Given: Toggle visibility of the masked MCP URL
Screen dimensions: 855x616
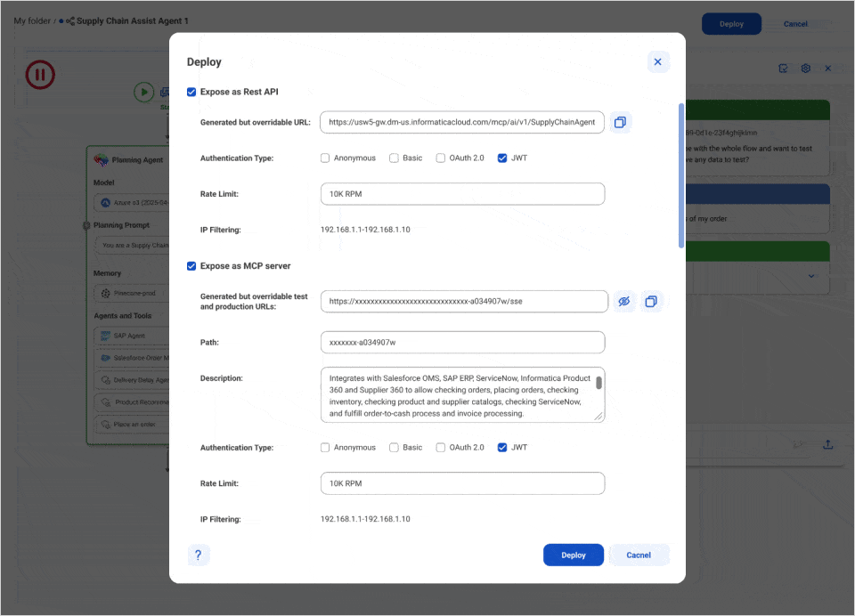Looking at the screenshot, I should (624, 302).
